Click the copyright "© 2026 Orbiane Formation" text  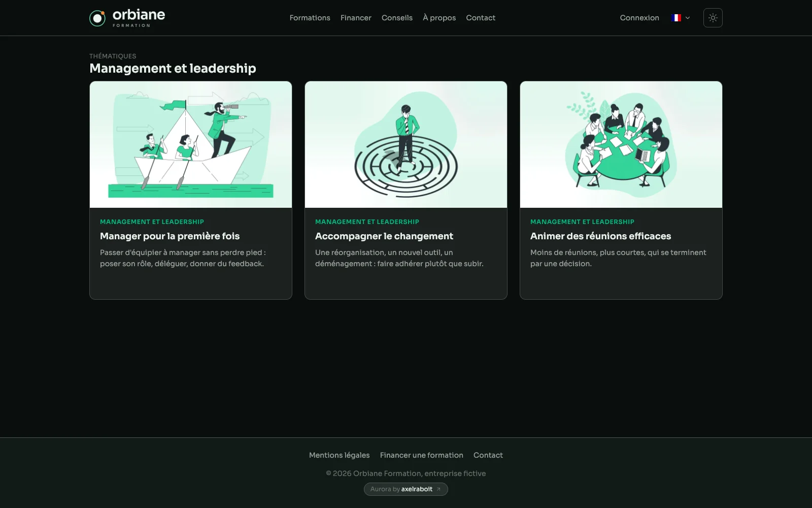coord(406,473)
